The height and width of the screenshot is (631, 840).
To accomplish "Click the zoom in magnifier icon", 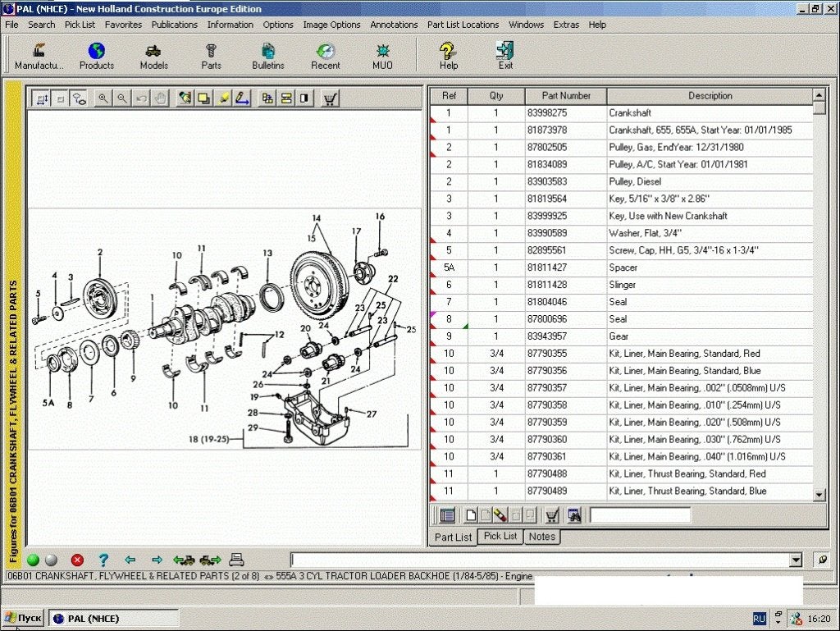I will pos(103,98).
